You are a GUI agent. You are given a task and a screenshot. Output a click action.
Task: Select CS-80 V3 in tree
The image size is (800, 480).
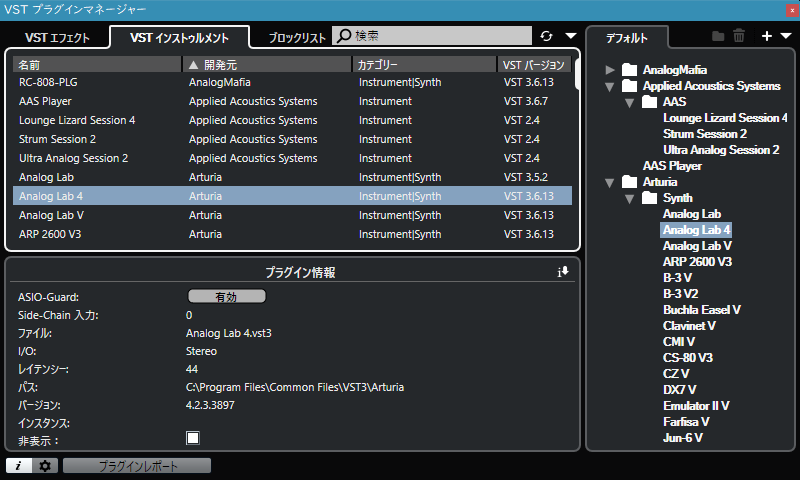tap(688, 358)
